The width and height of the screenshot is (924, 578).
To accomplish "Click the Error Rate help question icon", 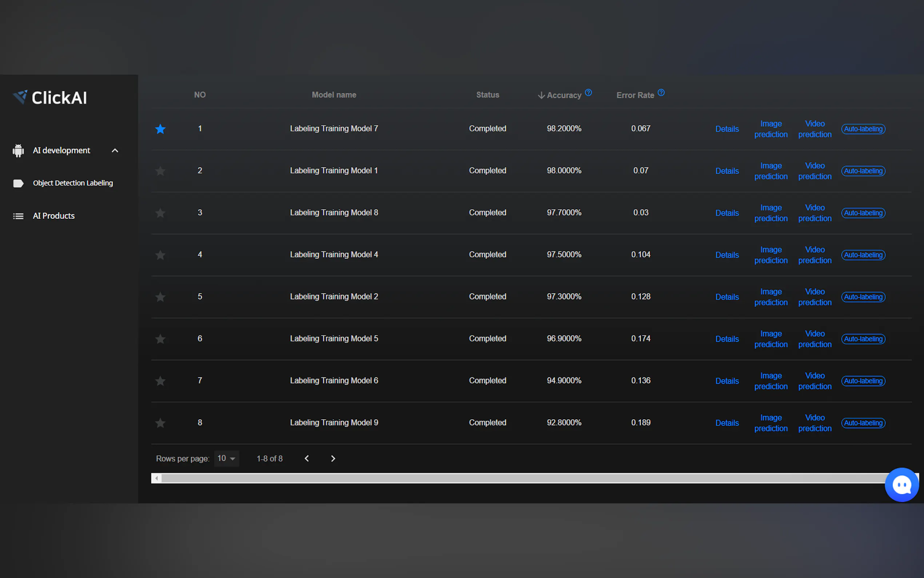I will click(x=661, y=92).
